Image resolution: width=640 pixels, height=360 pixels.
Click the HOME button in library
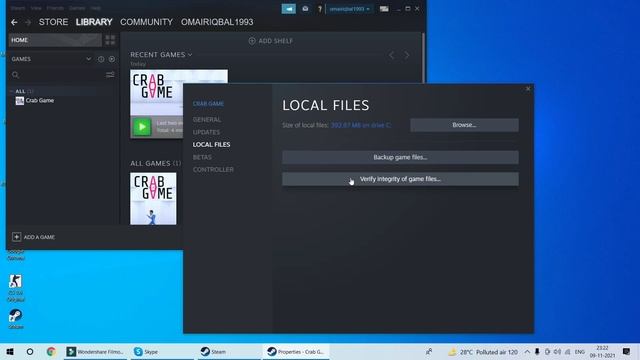(55, 40)
